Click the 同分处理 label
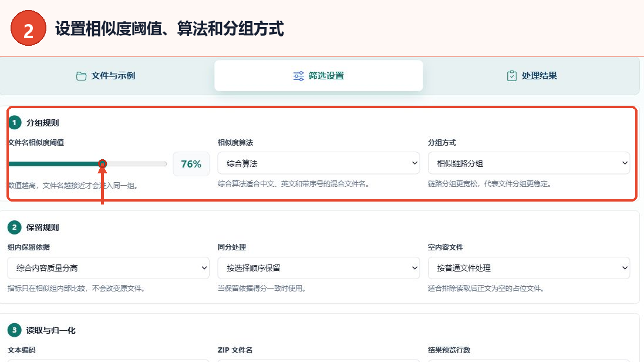Viewport: 644px width, 362px height. tap(232, 247)
